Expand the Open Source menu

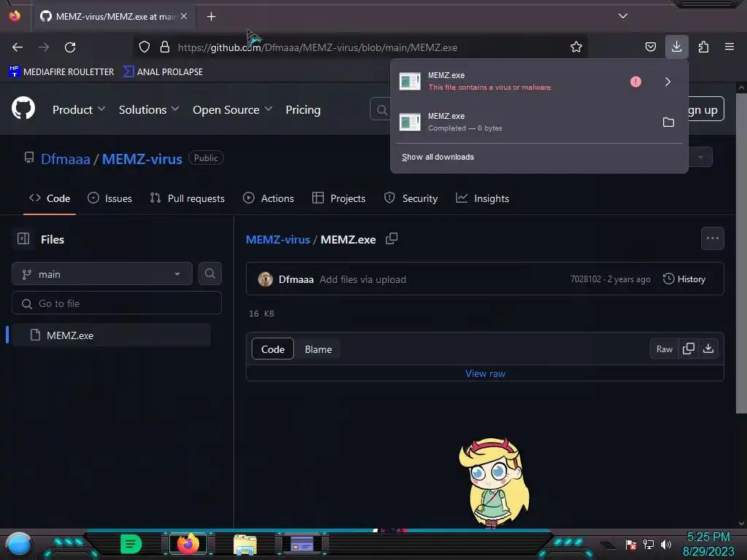click(x=233, y=110)
